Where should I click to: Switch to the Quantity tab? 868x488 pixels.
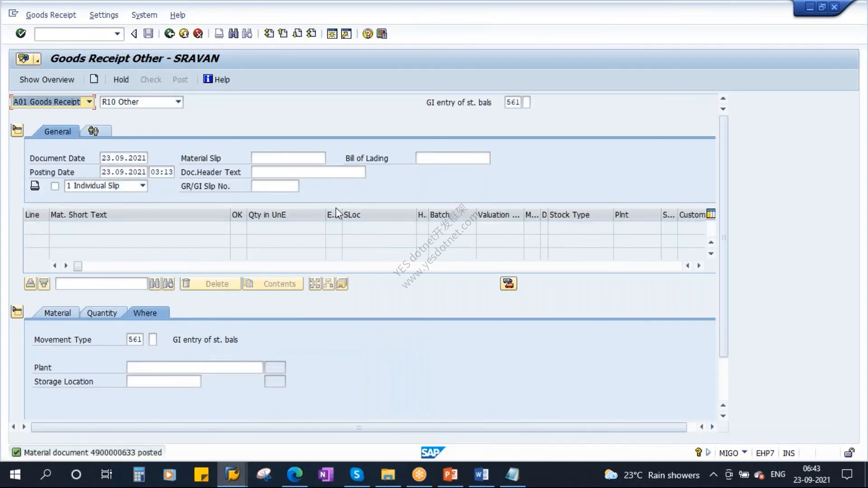tap(102, 313)
